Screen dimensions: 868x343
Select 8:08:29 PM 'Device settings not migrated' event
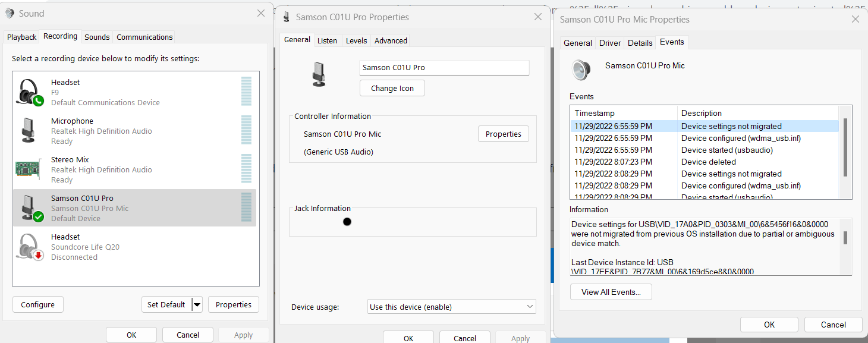click(x=705, y=174)
